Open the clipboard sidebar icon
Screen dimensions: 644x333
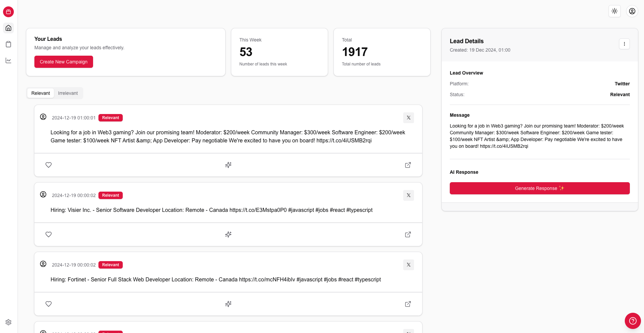point(8,44)
